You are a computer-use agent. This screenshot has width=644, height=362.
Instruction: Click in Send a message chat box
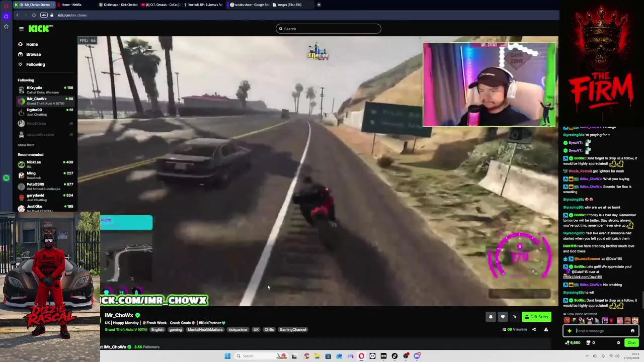[x=602, y=331]
